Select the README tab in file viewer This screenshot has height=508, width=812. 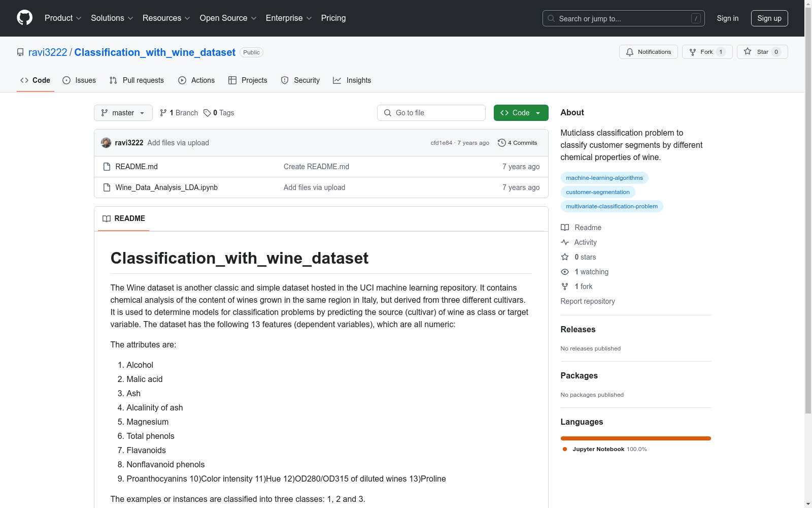(124, 218)
